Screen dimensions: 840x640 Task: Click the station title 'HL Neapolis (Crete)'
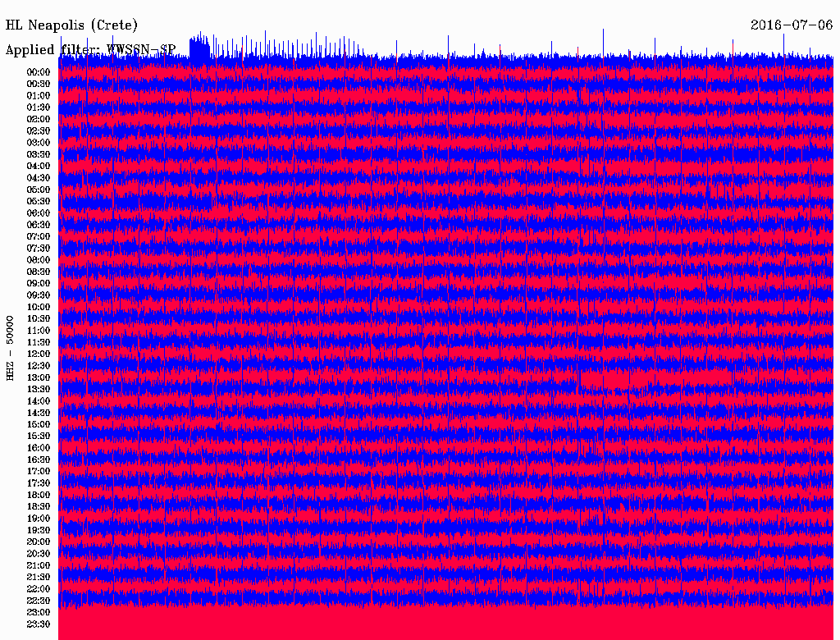tap(71, 25)
